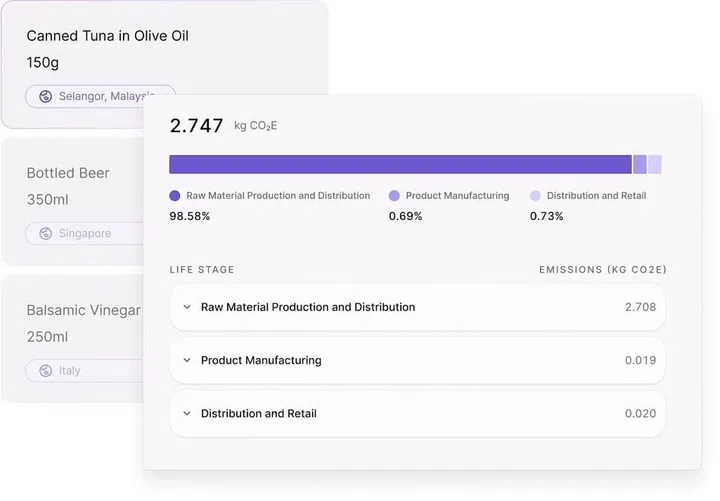Click the 0.73% percentage value

coord(546,216)
